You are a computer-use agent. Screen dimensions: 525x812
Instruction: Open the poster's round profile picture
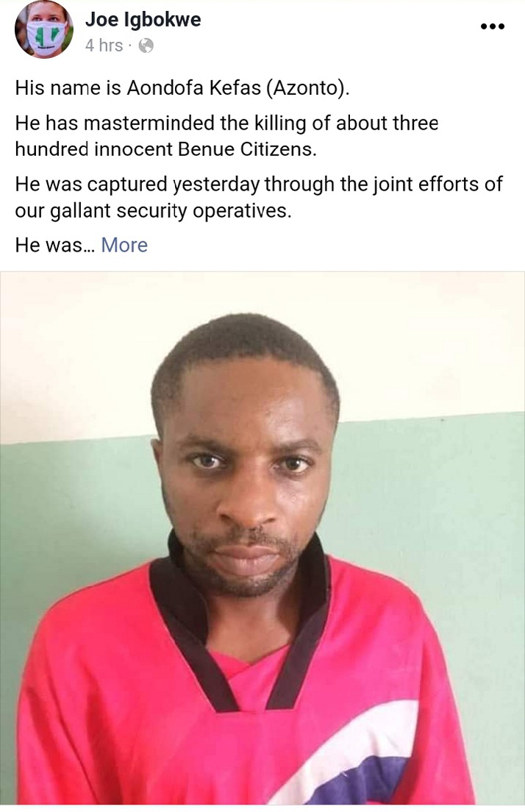click(x=44, y=30)
